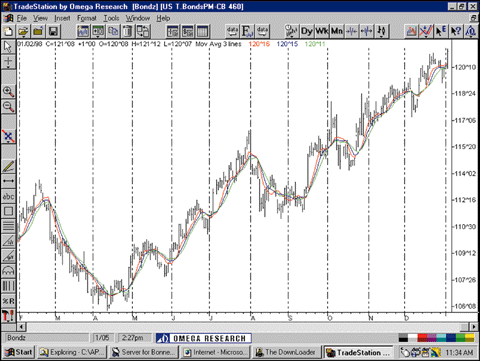
Task: Select the zoom in magnifier tool
Action: (8, 91)
